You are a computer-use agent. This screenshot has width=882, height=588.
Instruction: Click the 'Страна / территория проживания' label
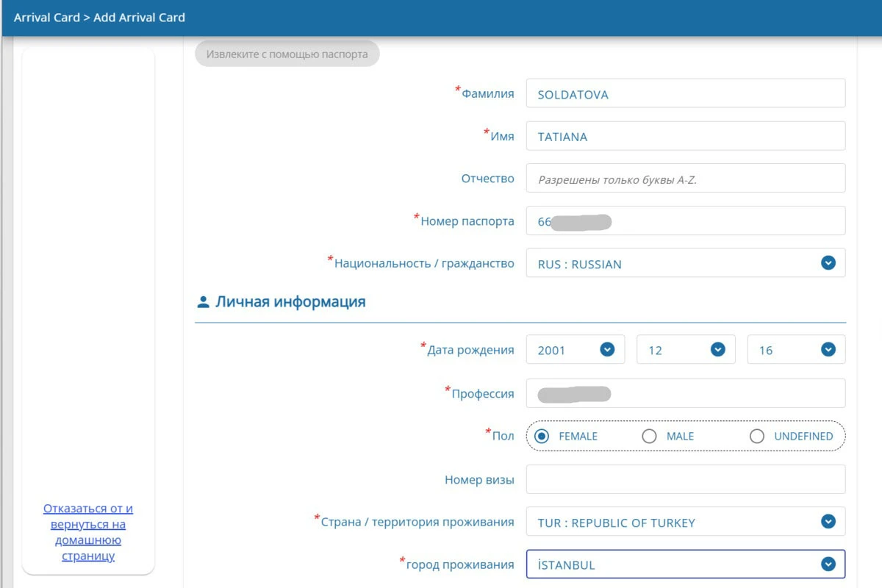pos(417,522)
